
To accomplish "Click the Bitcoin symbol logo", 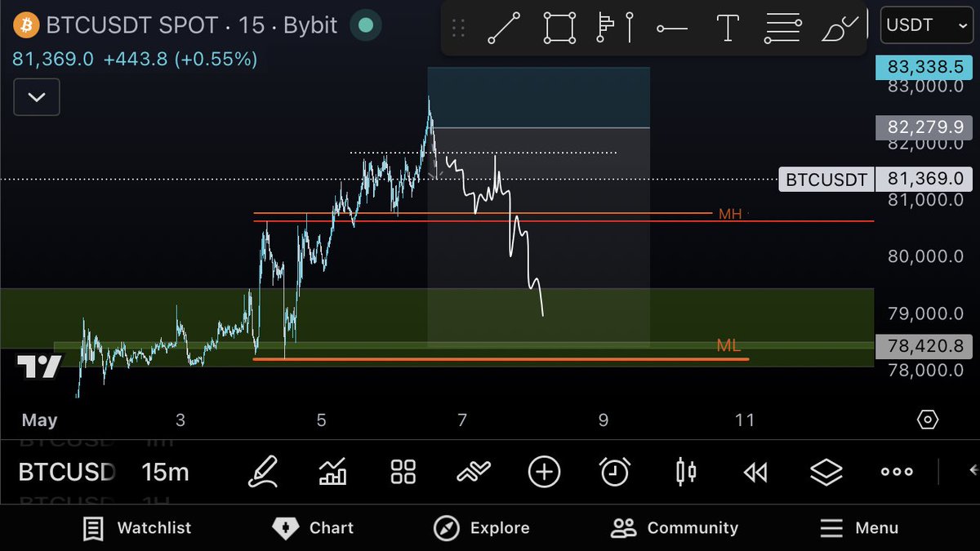I will (x=24, y=25).
